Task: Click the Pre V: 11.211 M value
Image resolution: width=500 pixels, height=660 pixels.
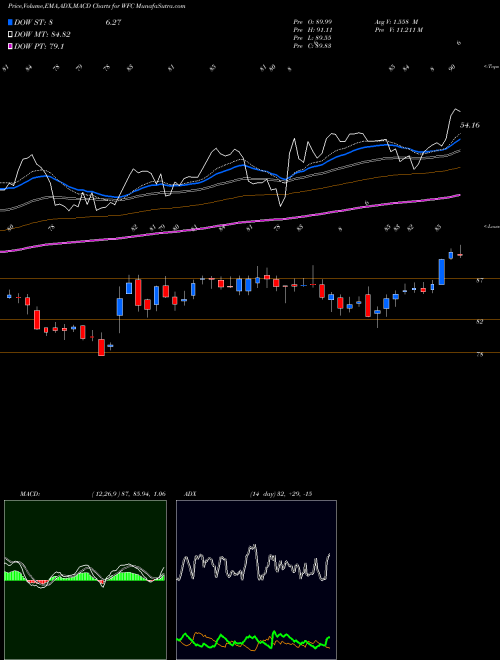Action: point(399,30)
